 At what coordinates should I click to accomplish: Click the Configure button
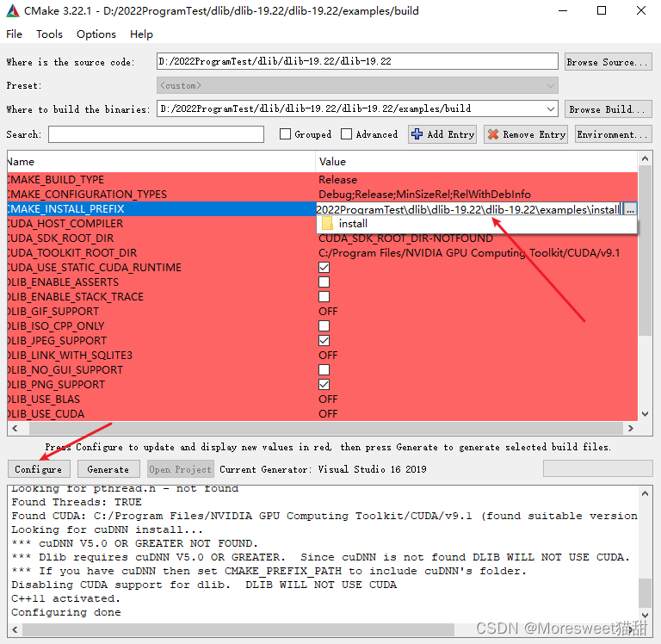point(39,469)
